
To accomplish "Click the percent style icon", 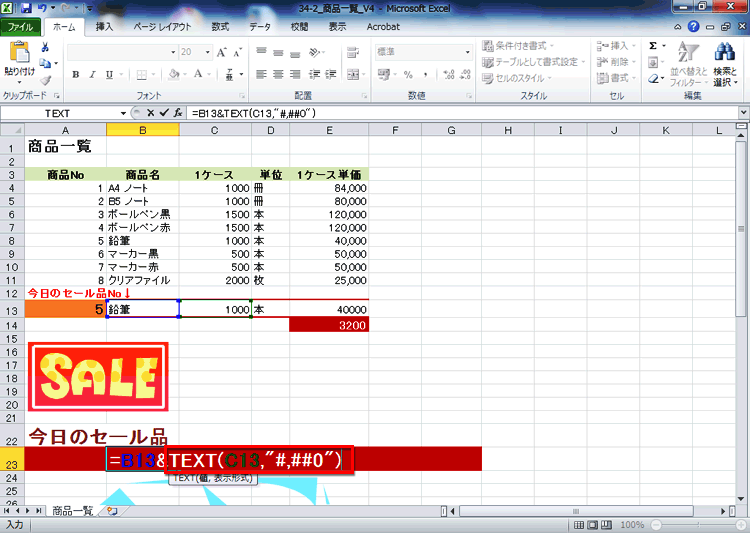I will [408, 74].
